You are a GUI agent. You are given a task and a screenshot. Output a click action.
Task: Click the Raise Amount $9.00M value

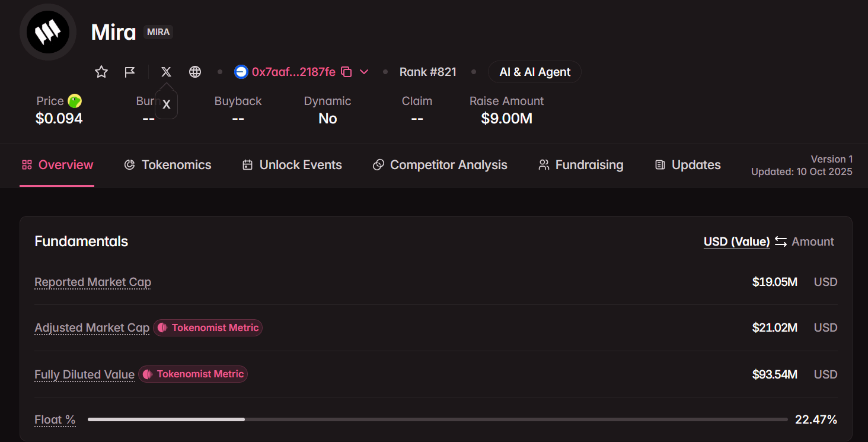tap(507, 119)
